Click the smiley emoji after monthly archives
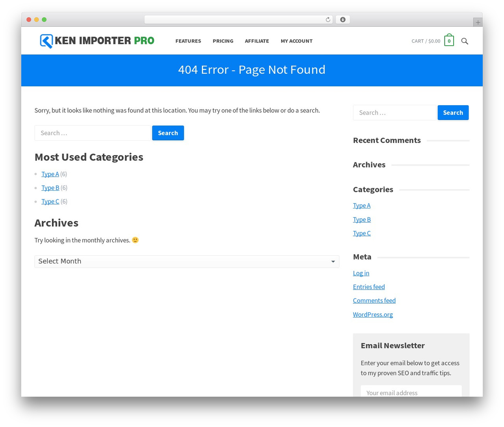The height and width of the screenshot is (427, 504). [135, 240]
